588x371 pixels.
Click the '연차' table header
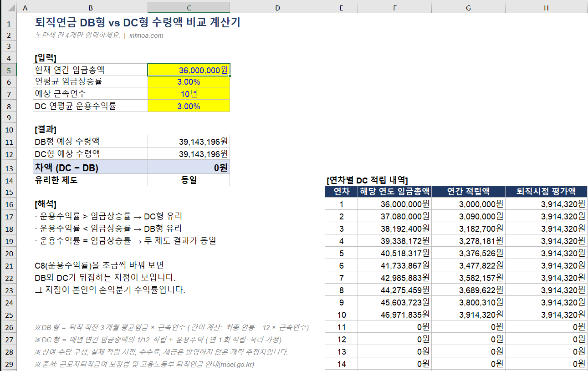tap(341, 192)
